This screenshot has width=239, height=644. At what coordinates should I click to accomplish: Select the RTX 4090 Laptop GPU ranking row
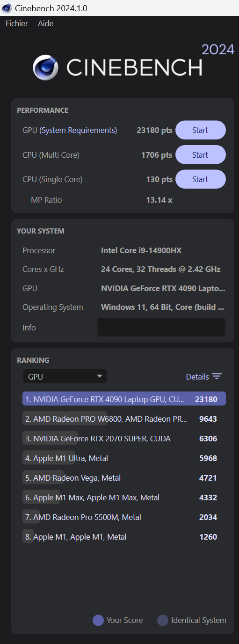[124, 399]
